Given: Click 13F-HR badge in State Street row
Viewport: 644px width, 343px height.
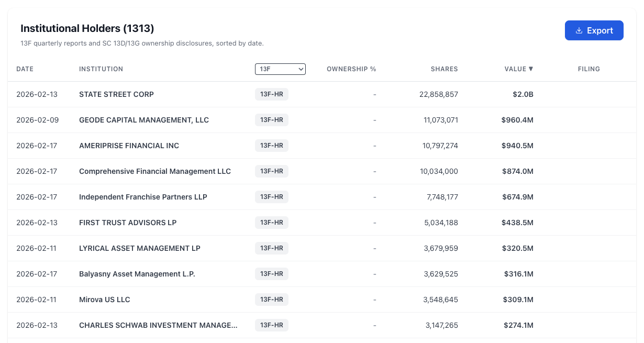Looking at the screenshot, I should pos(272,94).
